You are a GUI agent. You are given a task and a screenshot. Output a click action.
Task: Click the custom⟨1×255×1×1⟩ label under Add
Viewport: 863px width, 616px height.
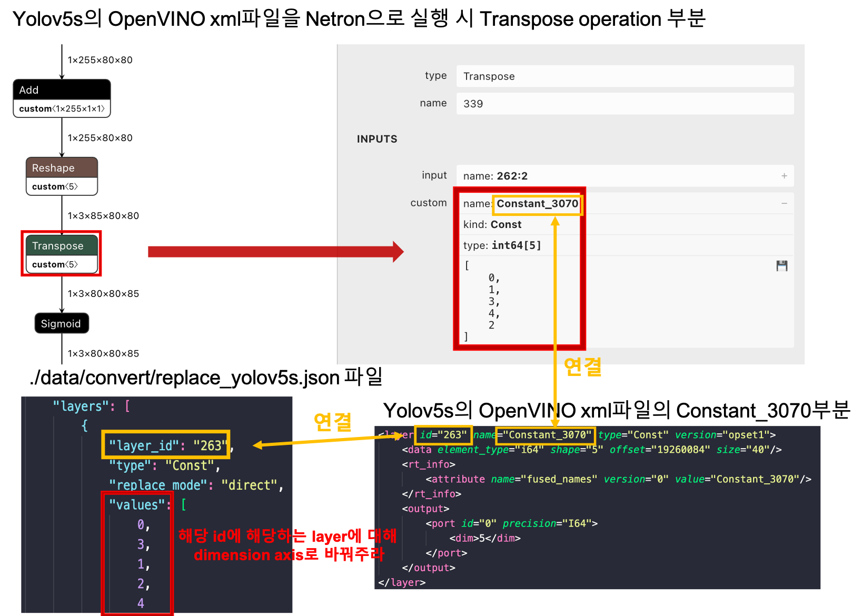point(61,108)
